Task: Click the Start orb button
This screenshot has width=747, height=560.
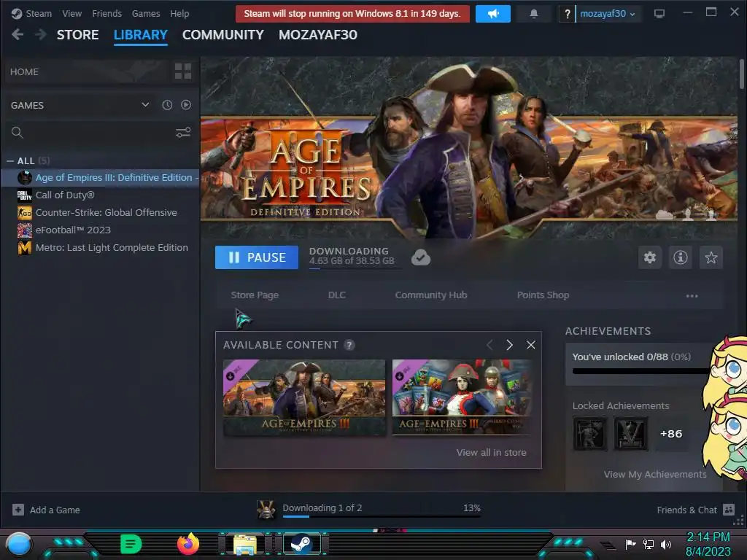Action: tap(19, 544)
